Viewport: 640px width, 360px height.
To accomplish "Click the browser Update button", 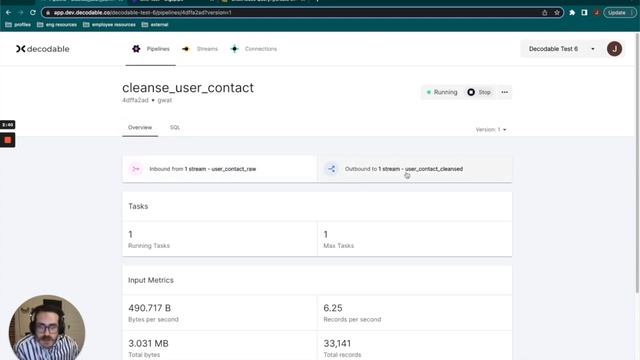I will [620, 13].
